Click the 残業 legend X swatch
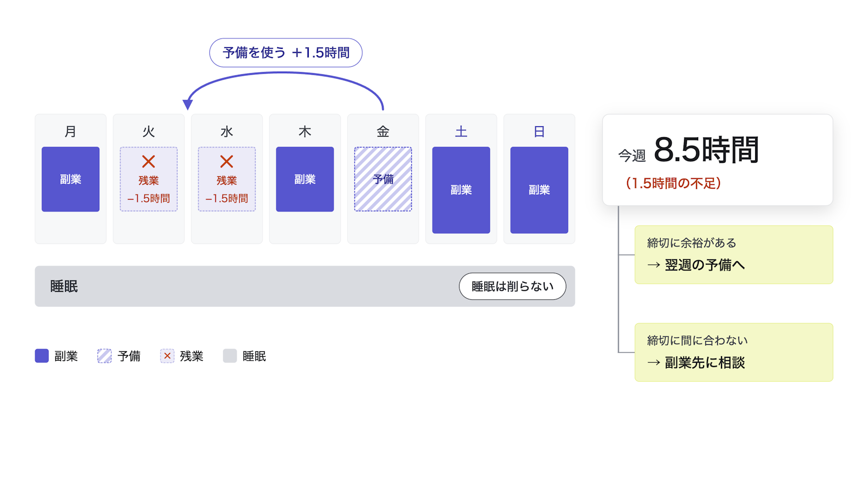 click(x=167, y=356)
